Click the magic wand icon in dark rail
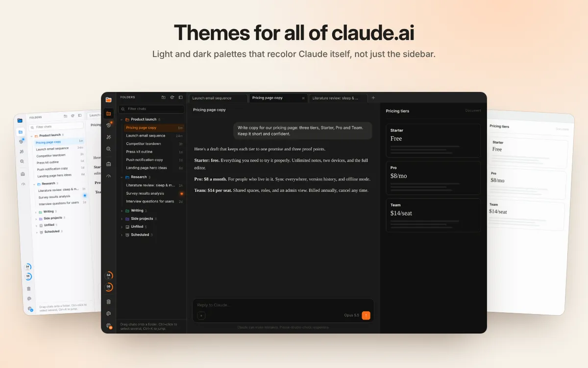588x368 pixels. point(108,137)
